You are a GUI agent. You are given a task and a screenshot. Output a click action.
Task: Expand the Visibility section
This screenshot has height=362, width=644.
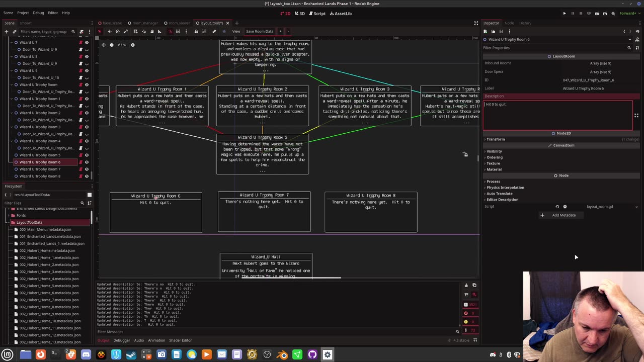pos(494,151)
